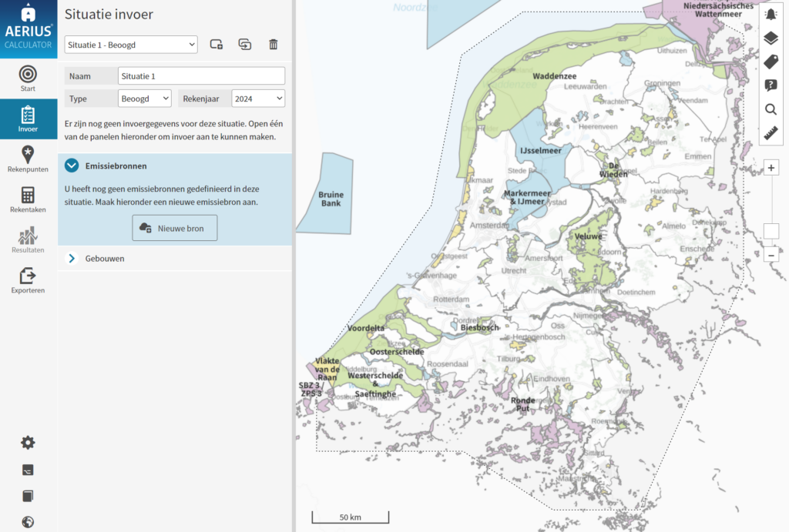
Task: Activate the map search tool
Action: [x=771, y=109]
